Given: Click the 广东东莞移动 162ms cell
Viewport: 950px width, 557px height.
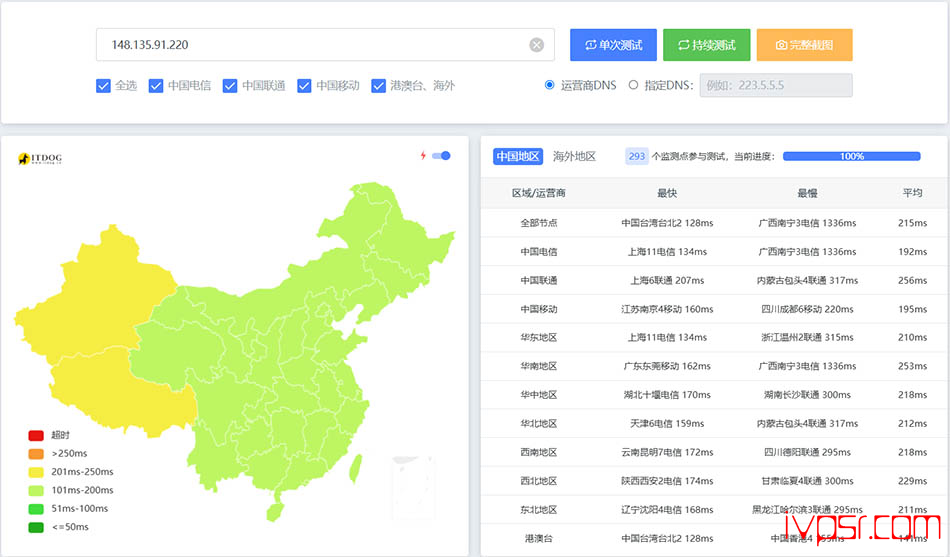Looking at the screenshot, I should [x=667, y=366].
